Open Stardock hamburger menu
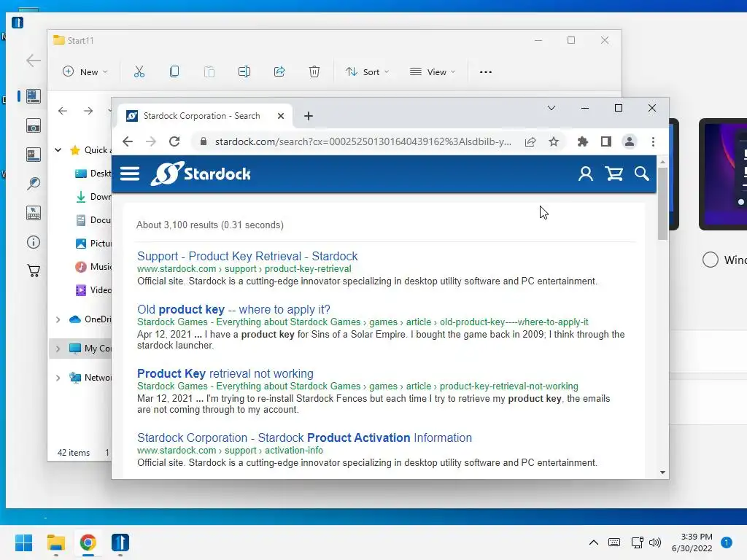747x560 pixels. (x=130, y=174)
